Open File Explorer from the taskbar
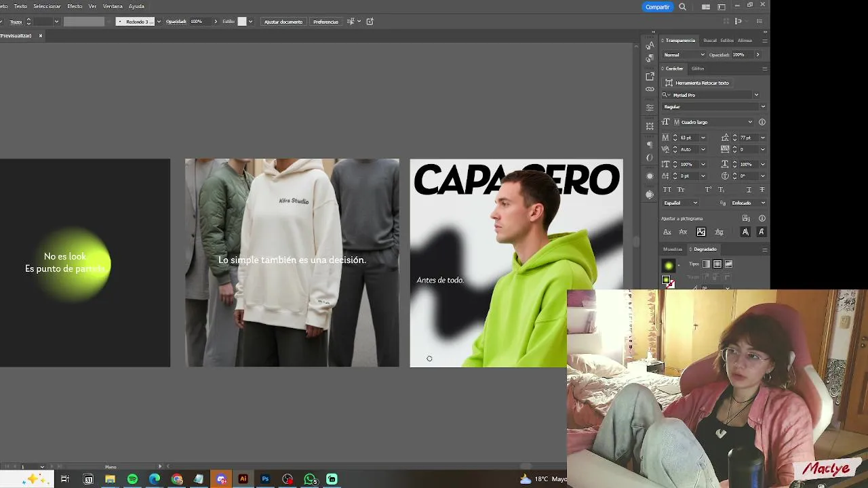 pos(110,479)
